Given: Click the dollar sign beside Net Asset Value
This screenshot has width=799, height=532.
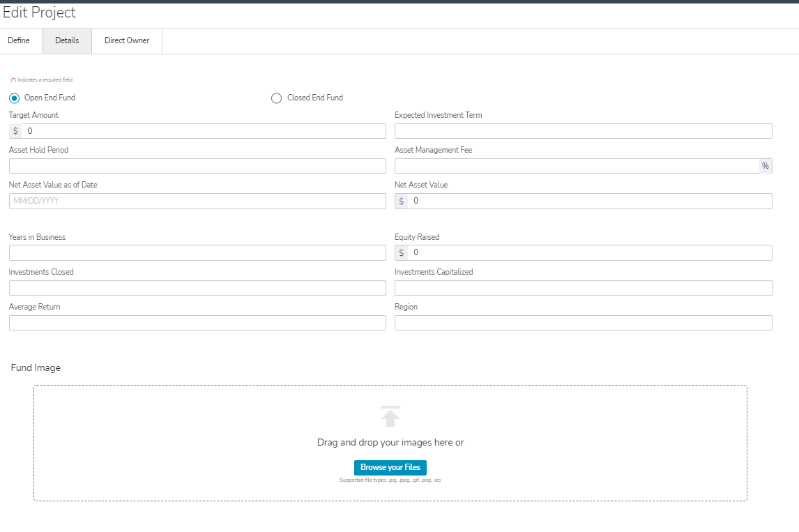Looking at the screenshot, I should click(401, 201).
